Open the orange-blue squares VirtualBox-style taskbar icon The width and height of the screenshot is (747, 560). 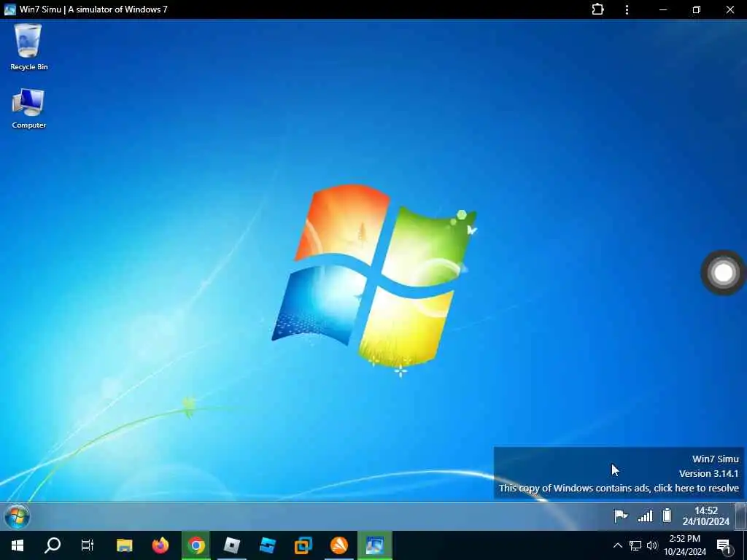coord(303,545)
